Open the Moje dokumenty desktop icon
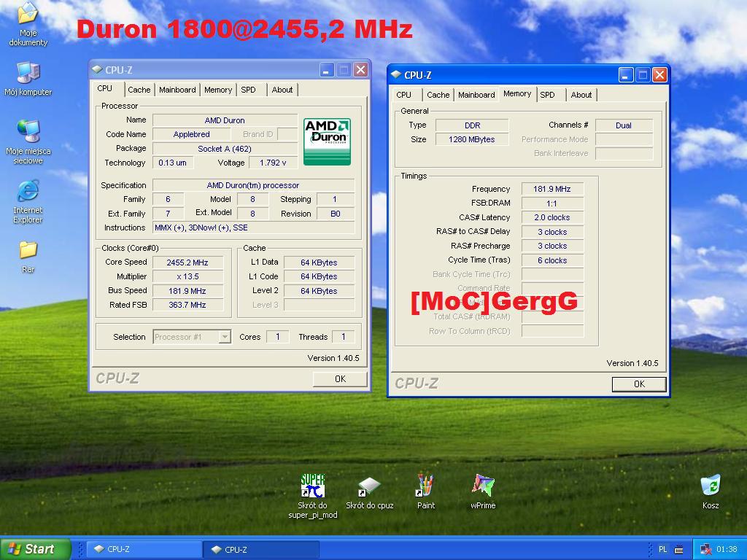Viewport: 747px width, 560px height. click(x=28, y=24)
